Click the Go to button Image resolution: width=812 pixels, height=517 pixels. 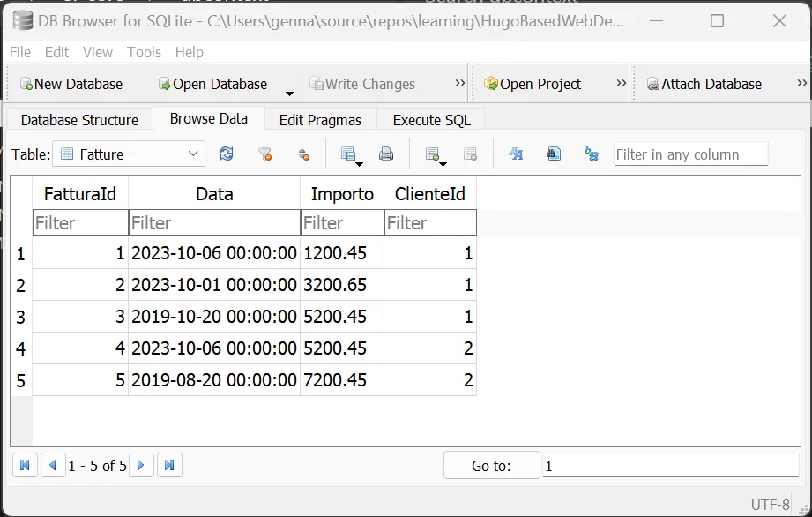(491, 465)
